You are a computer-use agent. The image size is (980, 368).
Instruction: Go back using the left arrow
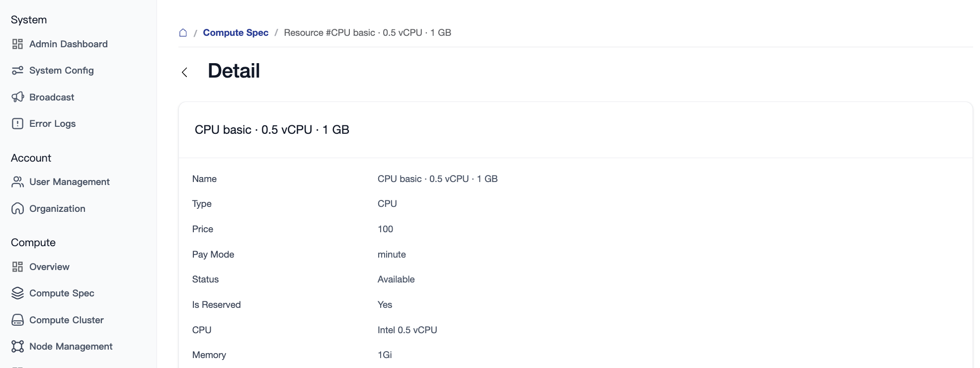184,73
